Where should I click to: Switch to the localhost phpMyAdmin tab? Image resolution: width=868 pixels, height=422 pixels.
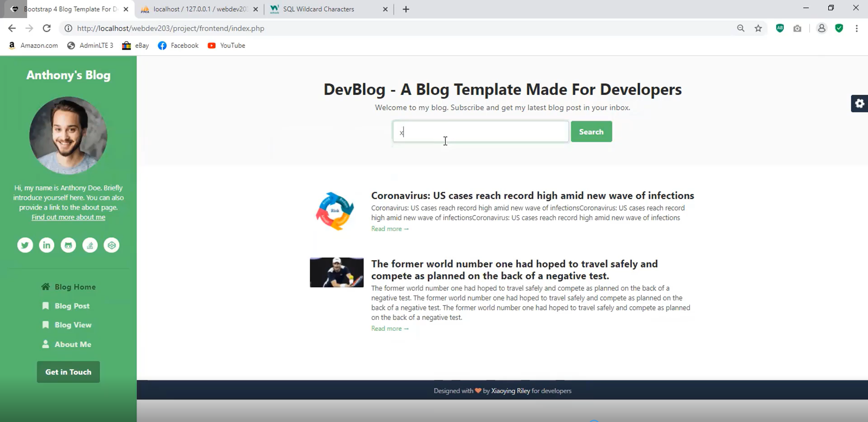pyautogui.click(x=194, y=9)
